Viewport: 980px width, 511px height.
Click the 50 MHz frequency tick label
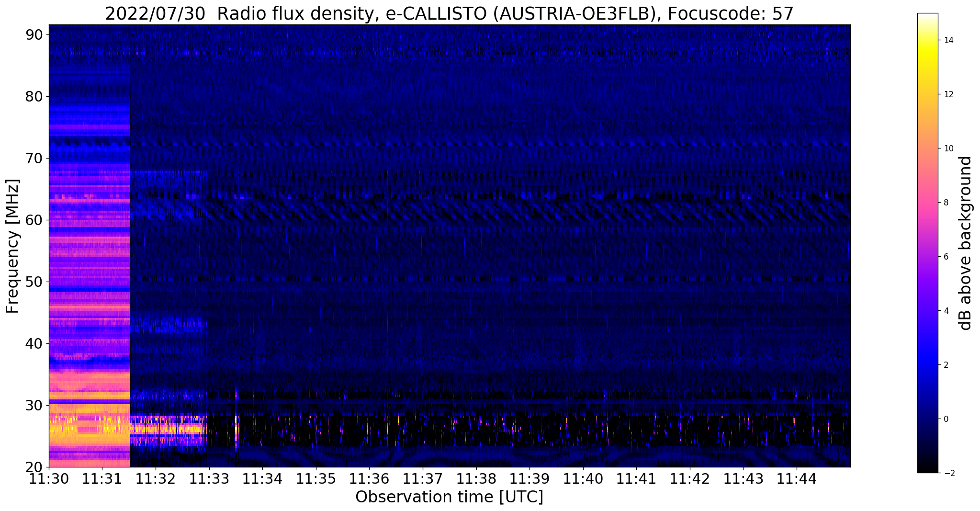34,282
